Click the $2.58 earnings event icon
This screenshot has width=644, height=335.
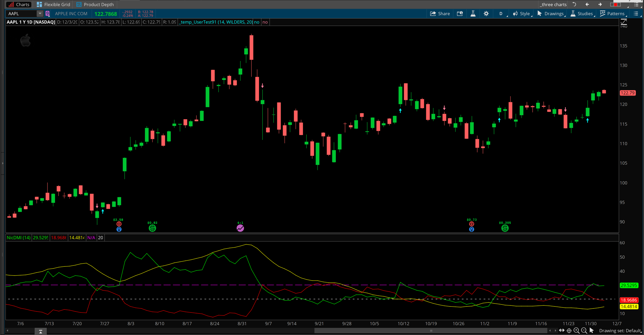click(119, 224)
